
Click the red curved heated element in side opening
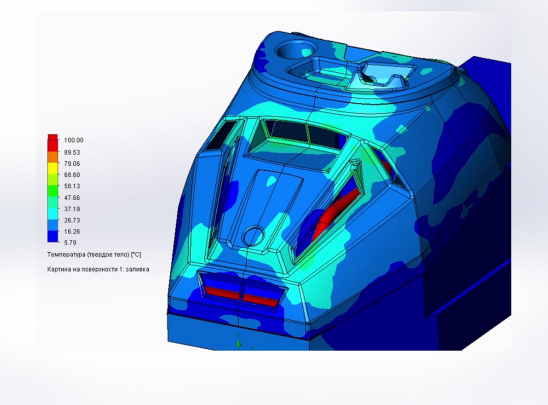[x=335, y=215]
